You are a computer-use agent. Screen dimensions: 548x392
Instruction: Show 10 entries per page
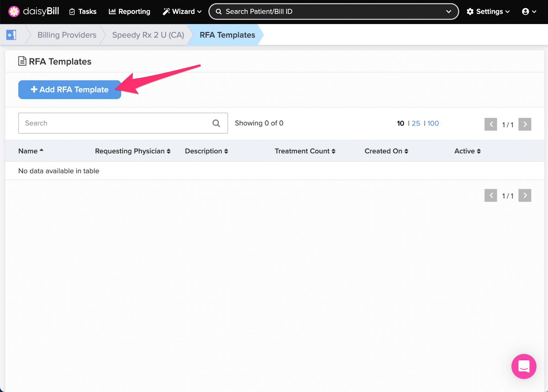[400, 123]
